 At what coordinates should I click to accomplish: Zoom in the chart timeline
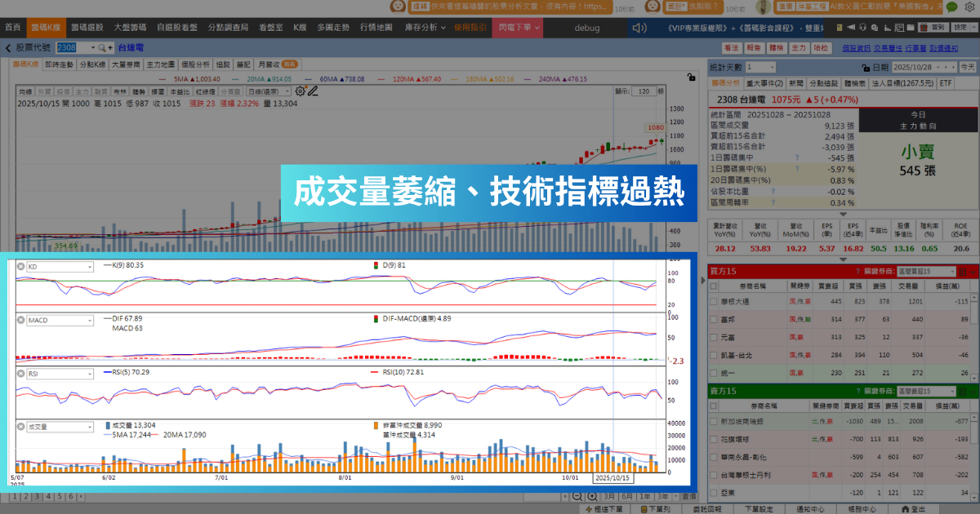pos(593,496)
